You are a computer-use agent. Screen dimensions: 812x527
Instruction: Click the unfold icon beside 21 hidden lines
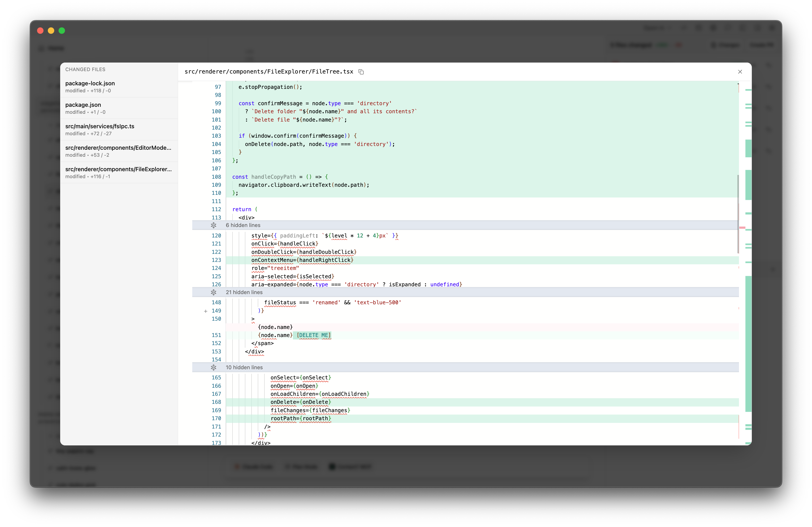(213, 292)
